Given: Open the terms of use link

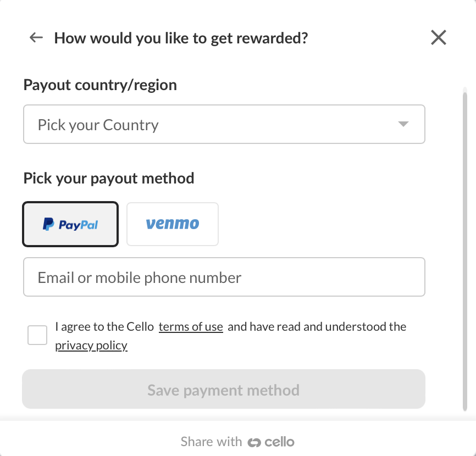Looking at the screenshot, I should click(191, 327).
